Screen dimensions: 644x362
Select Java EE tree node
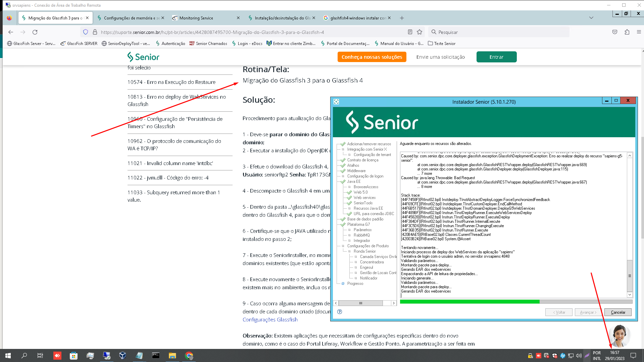coord(354,182)
